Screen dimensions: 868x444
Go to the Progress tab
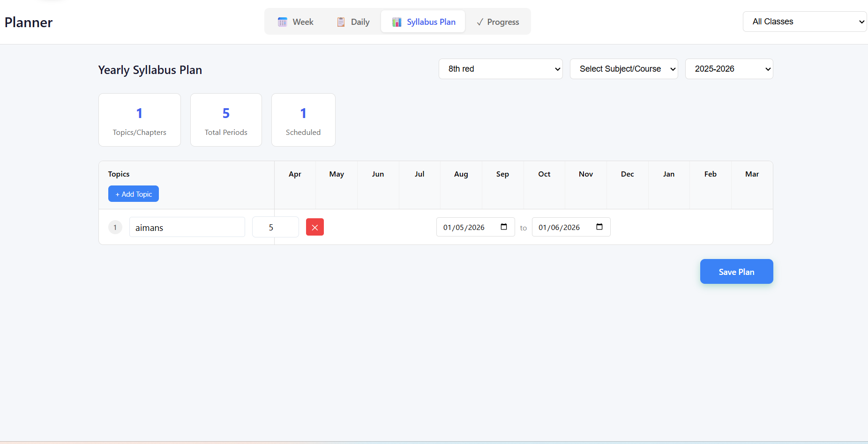tap(497, 22)
